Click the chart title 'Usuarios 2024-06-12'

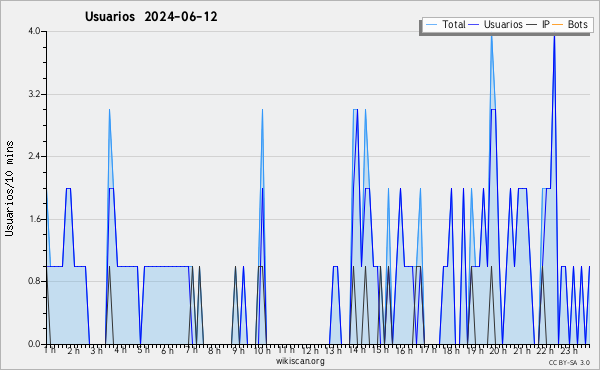click(151, 17)
